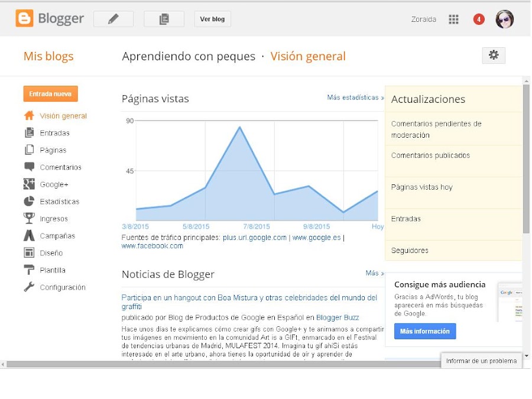Click the Más información AdWords button
Screen dimensions: 532x399
[x=425, y=331]
